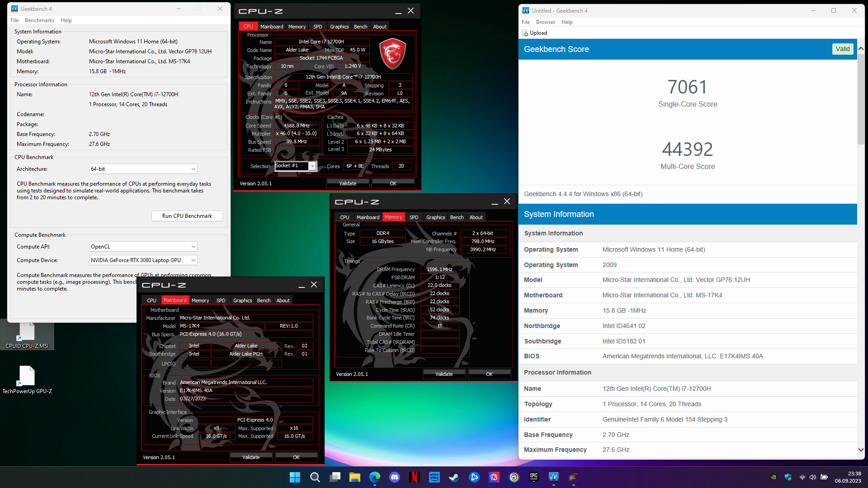
Task: Click scrollbar up arrow in Geekbench results
Action: 861,48
